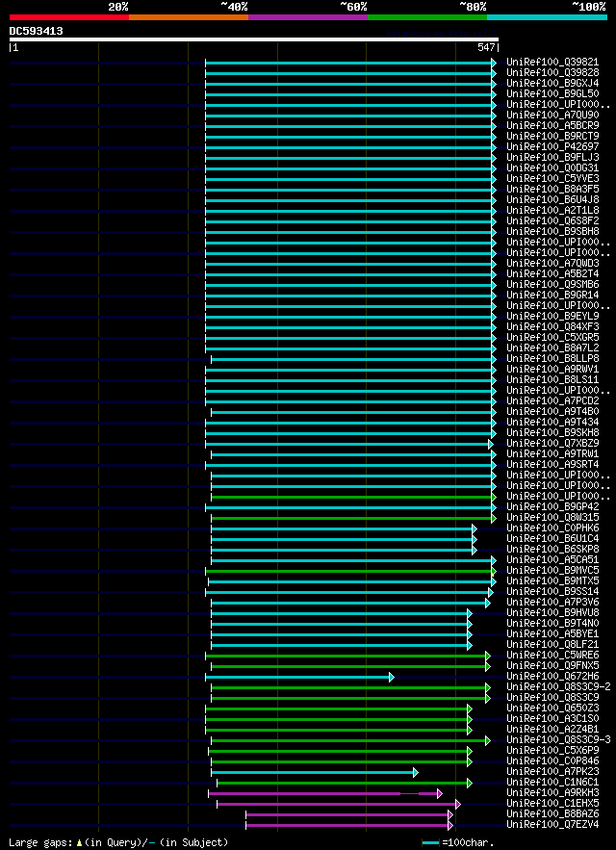Select the UniRef100_A9RWV1 label
This screenshot has width=616, height=850.
coord(552,369)
